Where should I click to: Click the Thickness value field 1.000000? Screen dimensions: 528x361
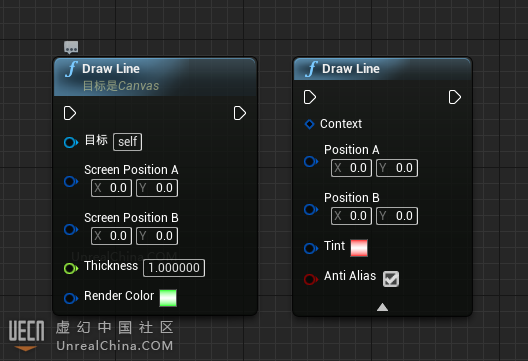pos(174,268)
